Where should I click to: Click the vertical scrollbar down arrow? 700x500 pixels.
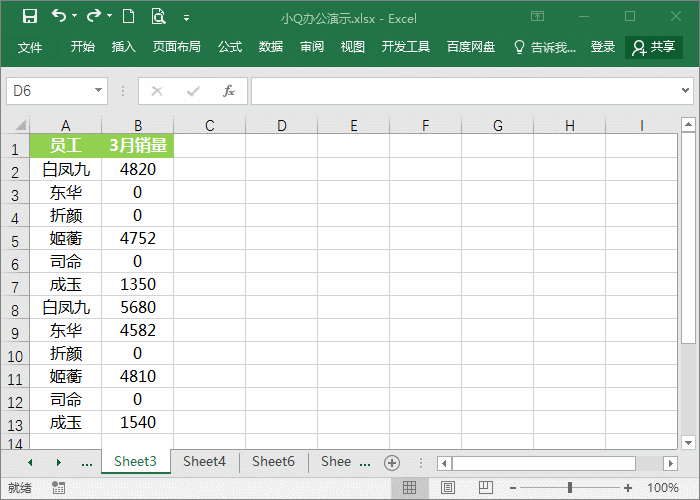point(688,443)
